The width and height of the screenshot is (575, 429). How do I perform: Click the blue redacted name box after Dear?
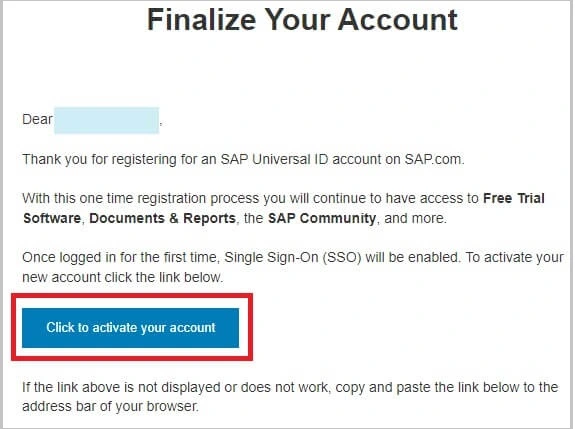click(106, 120)
